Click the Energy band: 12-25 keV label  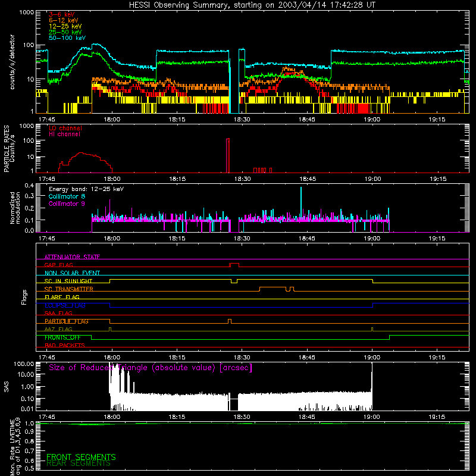[x=86, y=189]
